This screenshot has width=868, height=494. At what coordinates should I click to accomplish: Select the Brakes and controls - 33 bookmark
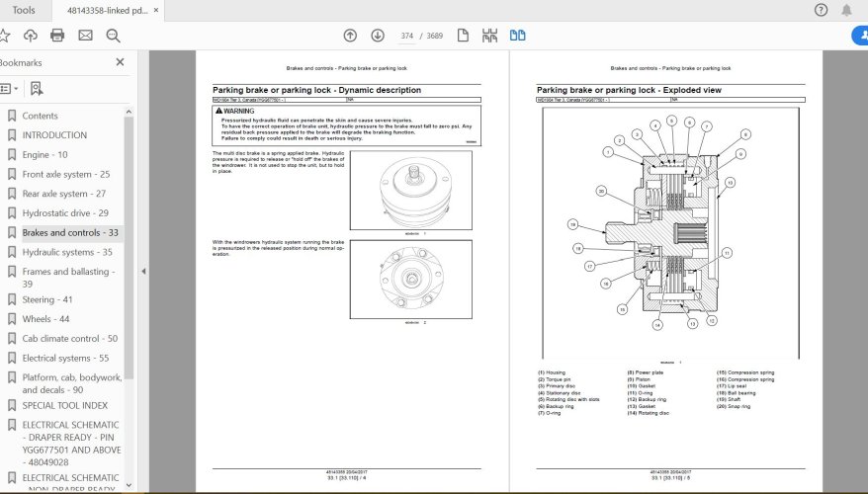(70, 233)
